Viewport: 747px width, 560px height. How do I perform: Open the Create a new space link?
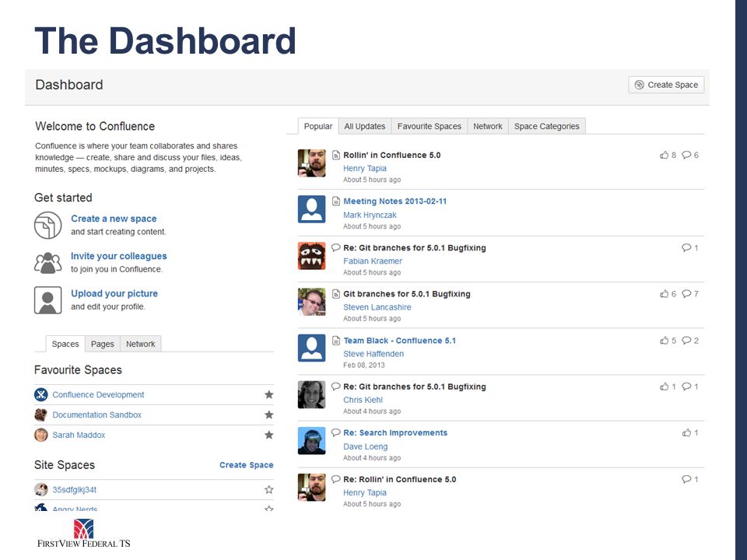114,219
